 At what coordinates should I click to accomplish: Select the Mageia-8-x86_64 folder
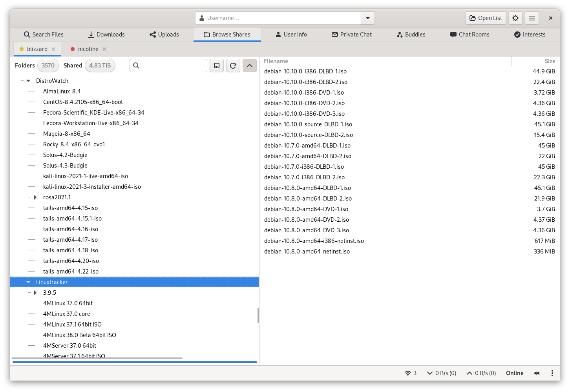click(67, 134)
